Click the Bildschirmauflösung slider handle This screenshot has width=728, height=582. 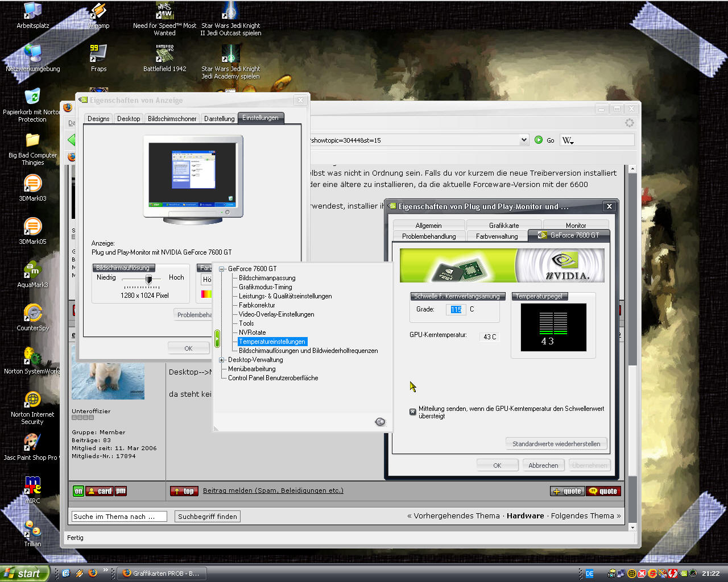coord(148,279)
